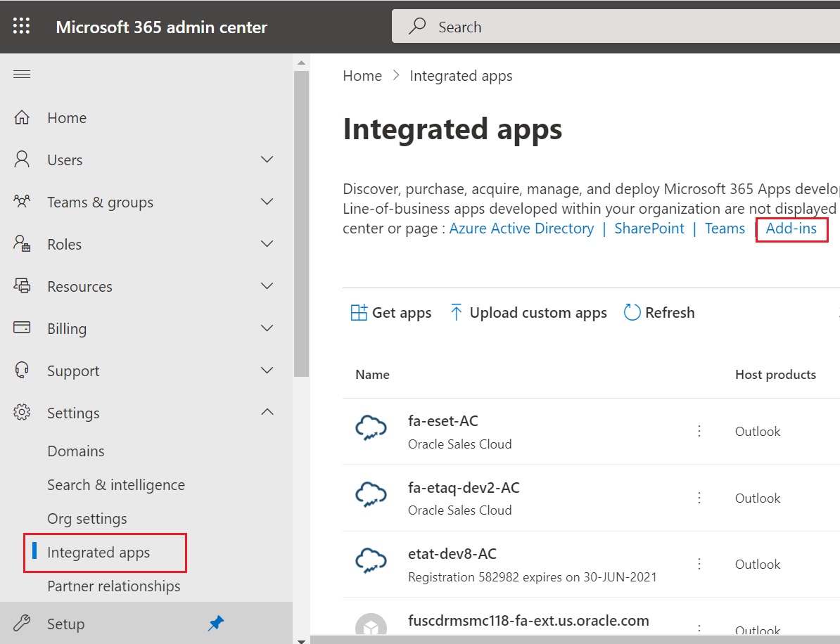Open the Add-ins link
The image size is (840, 644).
point(791,228)
